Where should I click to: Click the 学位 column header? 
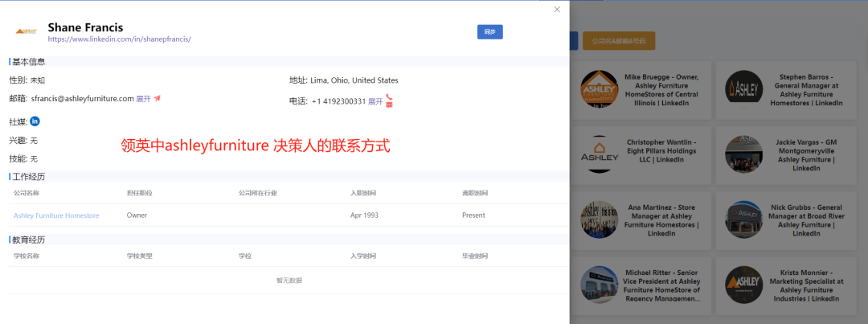tap(245, 256)
